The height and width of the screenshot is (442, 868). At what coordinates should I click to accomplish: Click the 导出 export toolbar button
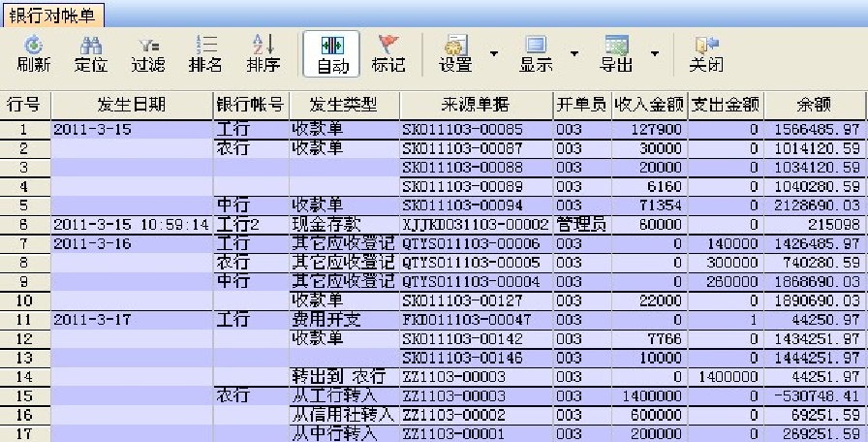[x=617, y=46]
